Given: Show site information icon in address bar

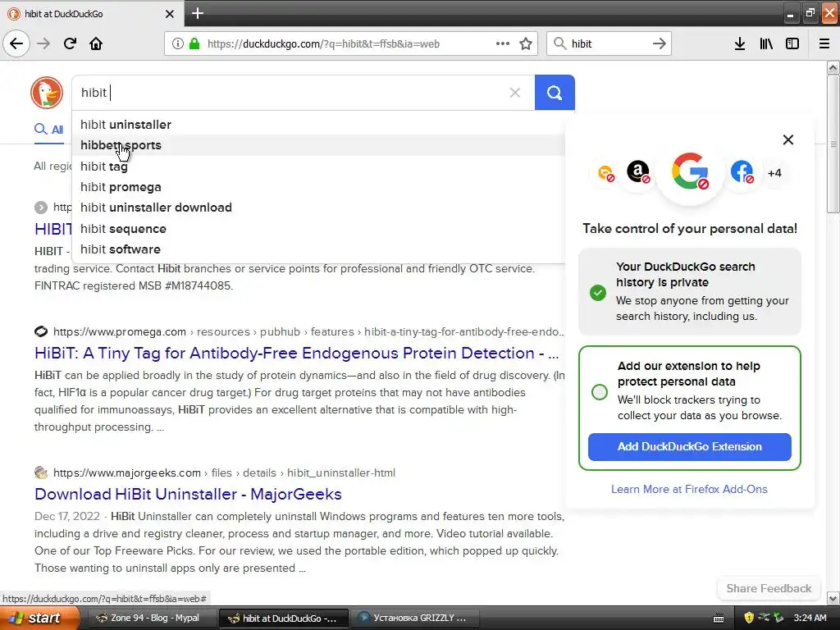Looking at the screenshot, I should click(178, 43).
